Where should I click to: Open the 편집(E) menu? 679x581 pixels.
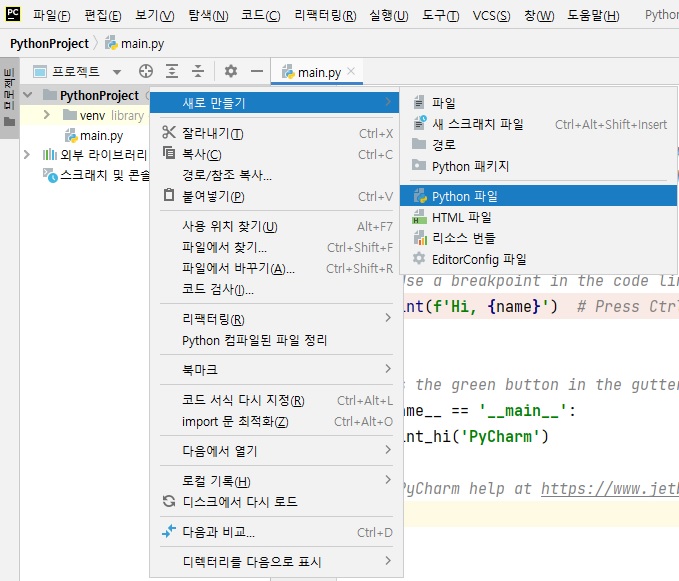[x=103, y=16]
